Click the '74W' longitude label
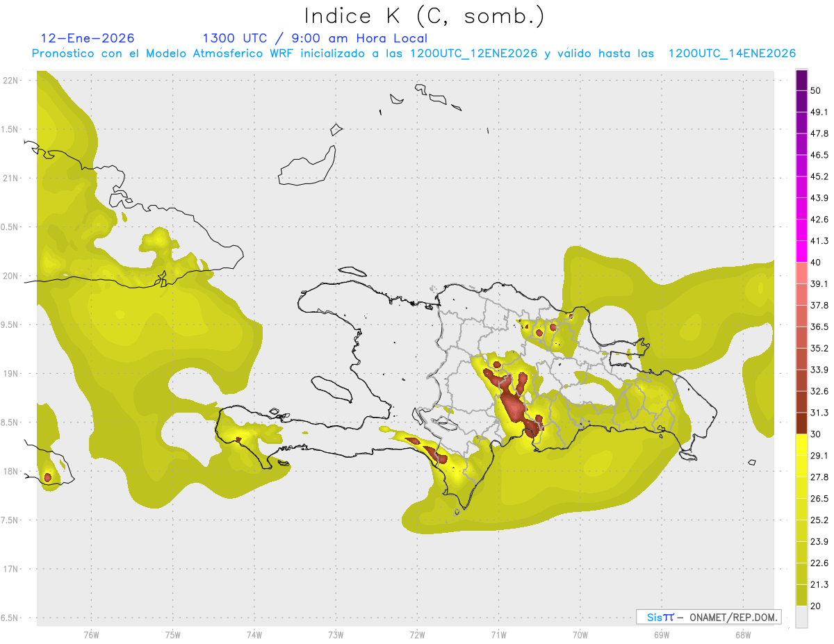834x644 pixels. tap(254, 635)
